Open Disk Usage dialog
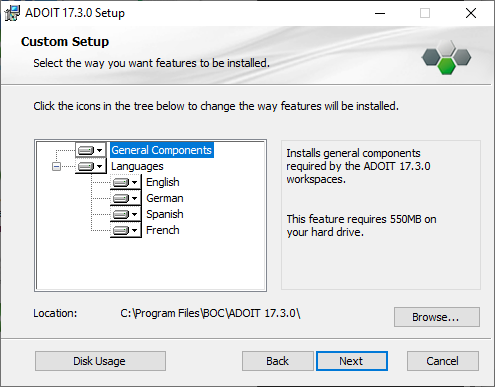Image resolution: width=495 pixels, height=387 pixels. (100, 361)
